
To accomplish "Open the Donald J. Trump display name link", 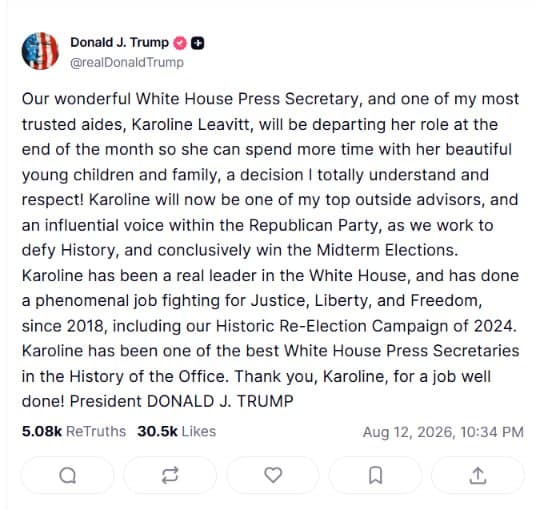I will point(119,43).
